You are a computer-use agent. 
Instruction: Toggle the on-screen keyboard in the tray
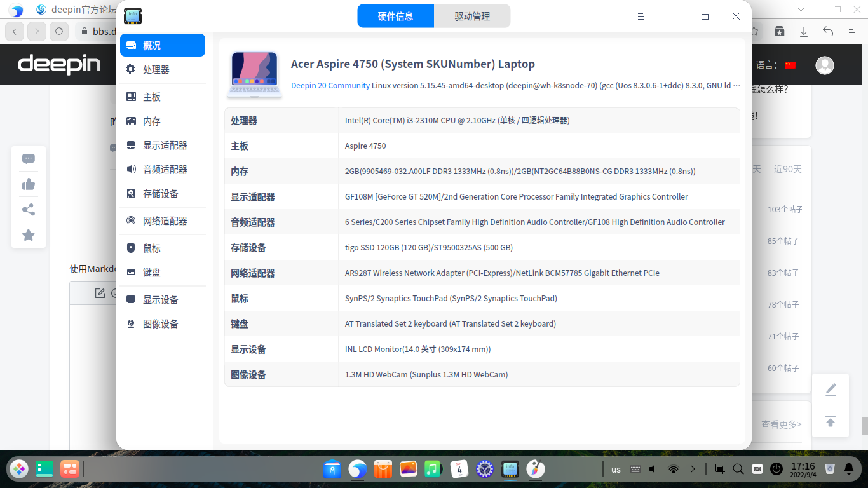pos(757,469)
